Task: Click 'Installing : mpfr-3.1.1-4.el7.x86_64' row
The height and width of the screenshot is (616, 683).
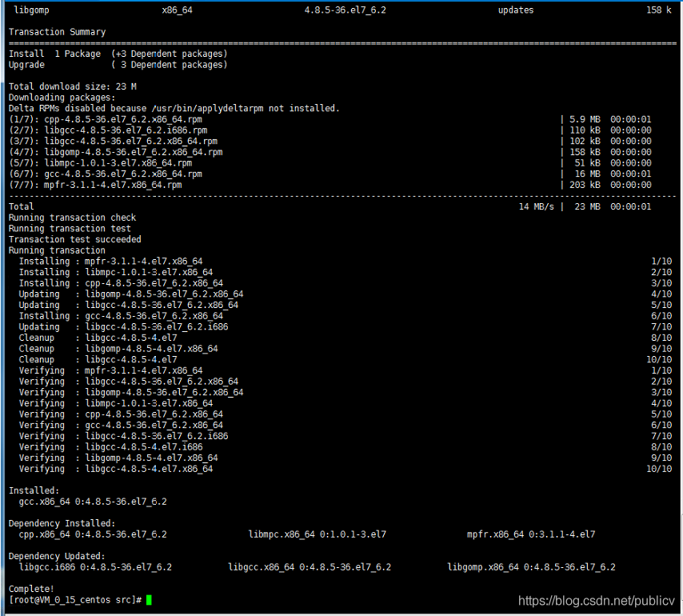Action: click(x=345, y=261)
